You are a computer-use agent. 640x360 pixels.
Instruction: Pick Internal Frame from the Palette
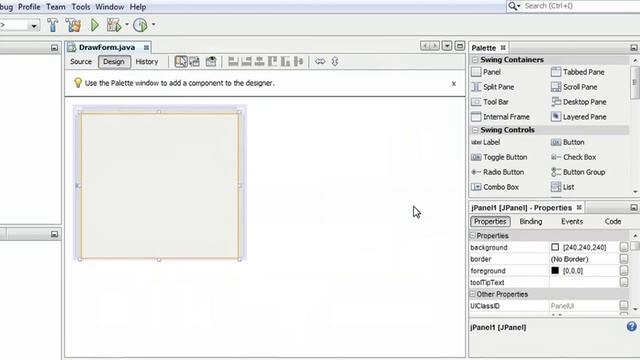click(500, 117)
